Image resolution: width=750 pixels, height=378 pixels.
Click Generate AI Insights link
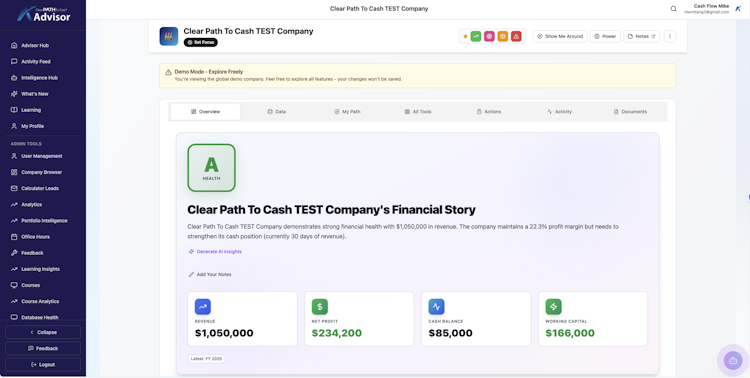[x=215, y=252]
